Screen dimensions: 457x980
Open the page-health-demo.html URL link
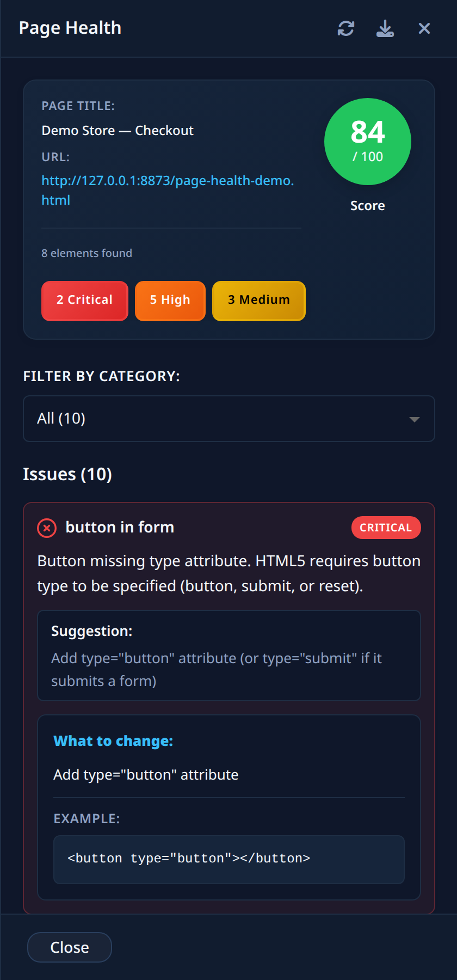point(168,190)
